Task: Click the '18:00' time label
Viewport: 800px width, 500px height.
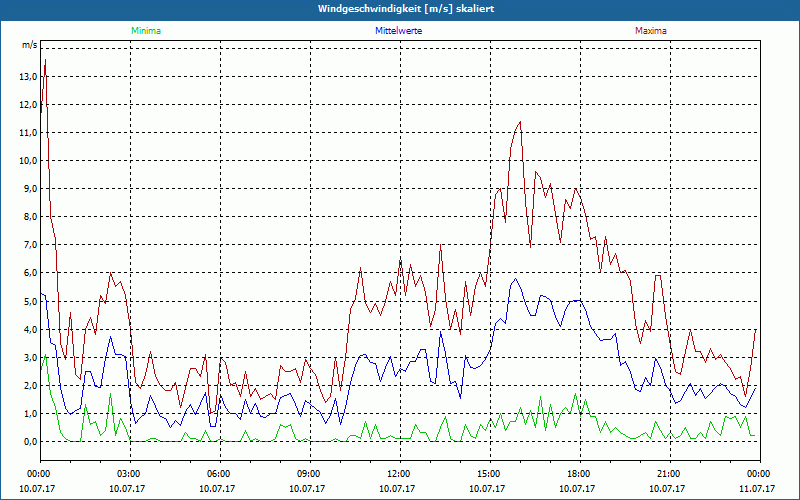Action: point(580,474)
